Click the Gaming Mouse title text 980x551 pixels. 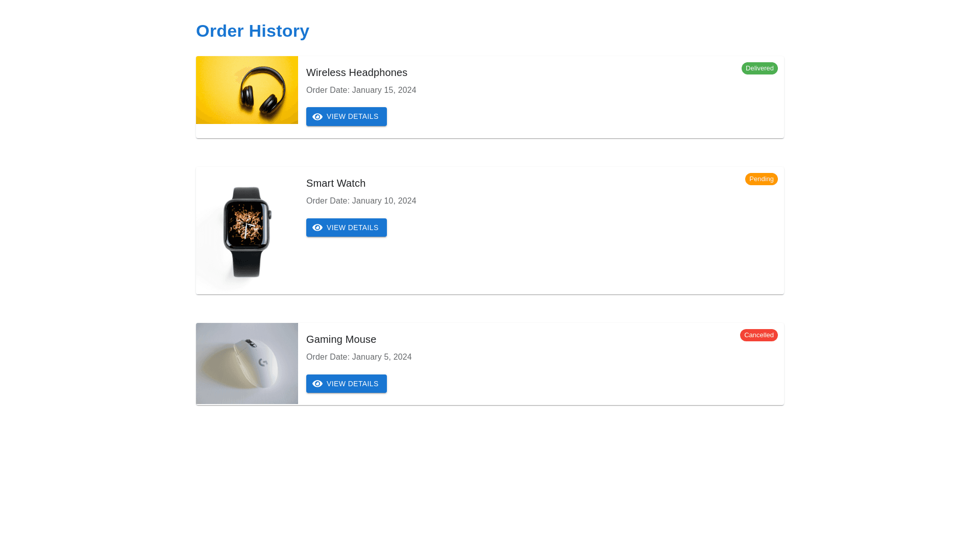(x=341, y=339)
